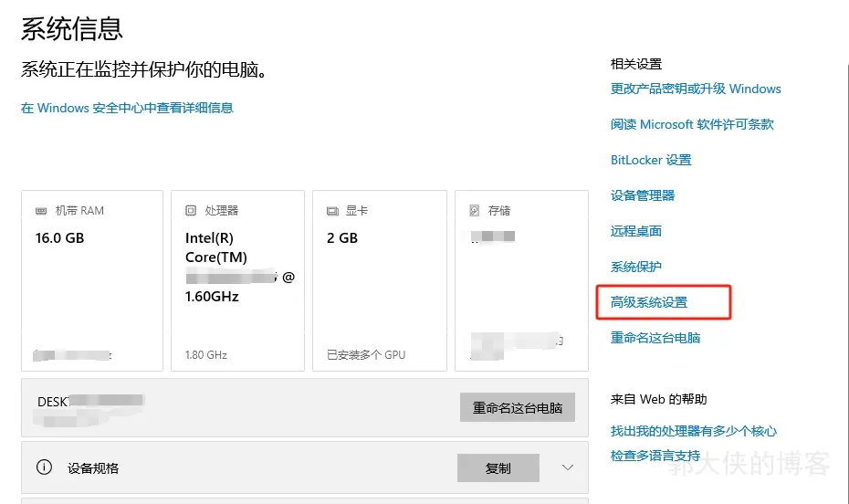Open 找出我的处理器有多少个核心 help link

[x=694, y=431]
